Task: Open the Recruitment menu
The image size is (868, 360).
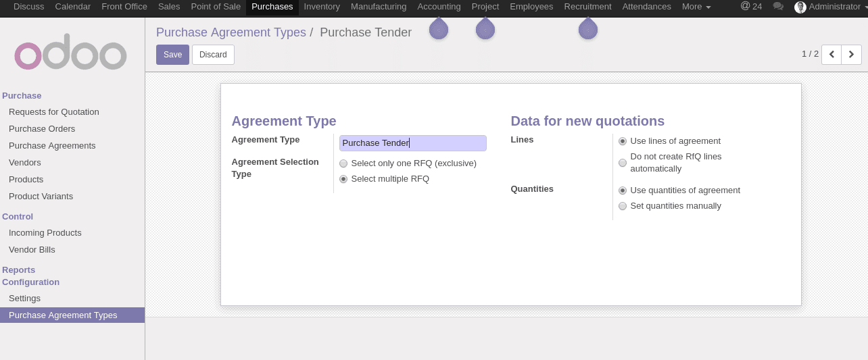Action: coord(588,7)
